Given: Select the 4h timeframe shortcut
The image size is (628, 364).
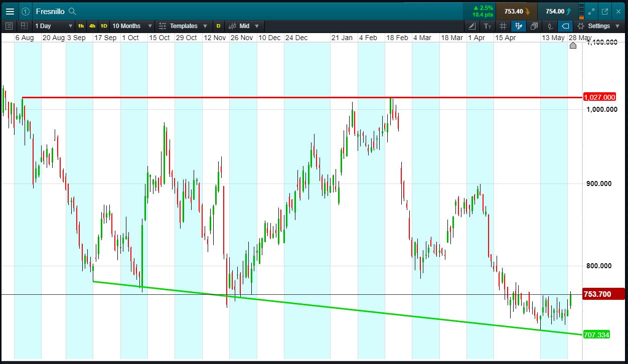Looking at the screenshot, I should (92, 26).
